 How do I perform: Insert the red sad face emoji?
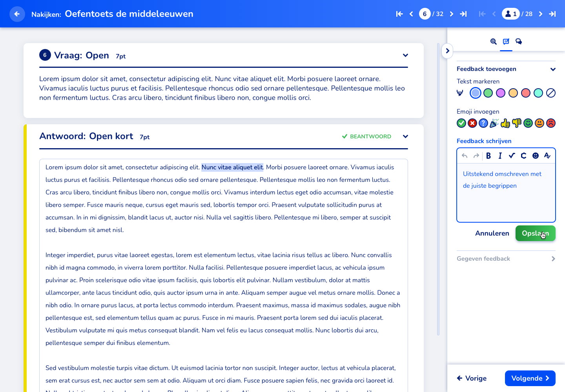(551, 123)
